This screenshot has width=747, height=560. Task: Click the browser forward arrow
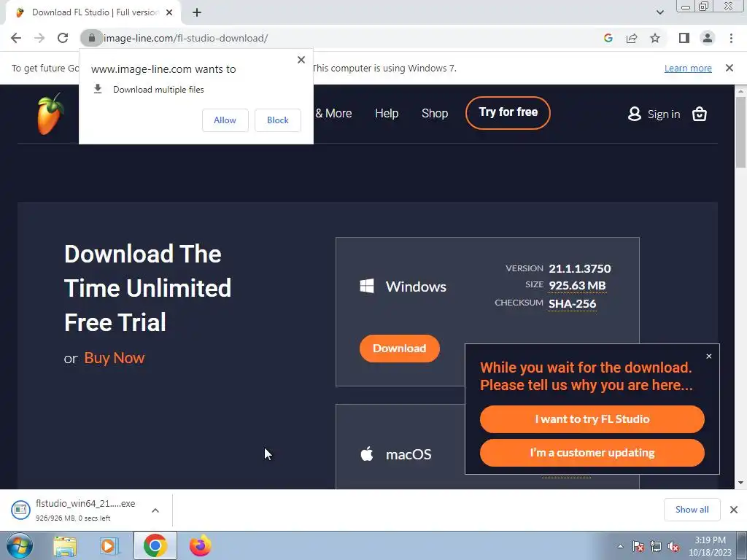[39, 38]
